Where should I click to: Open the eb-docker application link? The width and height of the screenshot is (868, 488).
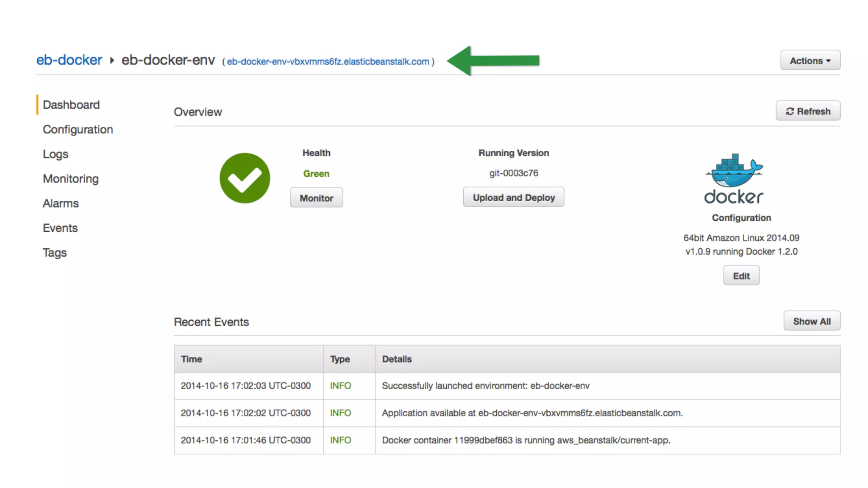pos(69,60)
